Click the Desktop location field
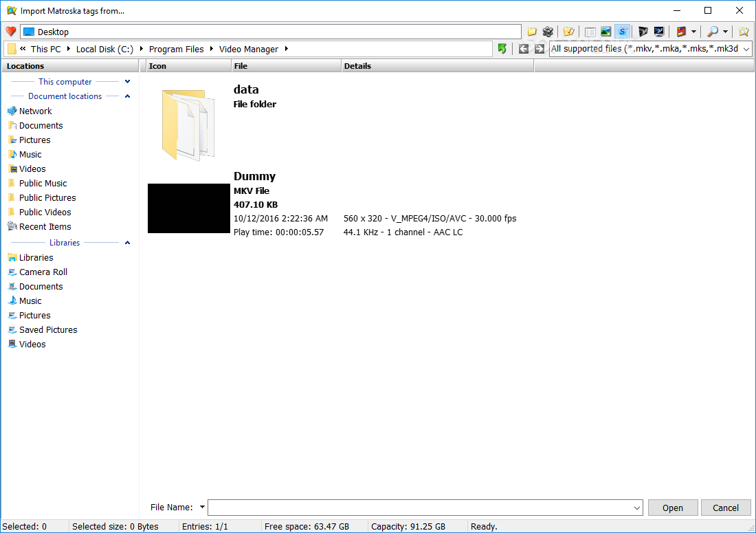Screen dimensions: 756x533 (271, 32)
